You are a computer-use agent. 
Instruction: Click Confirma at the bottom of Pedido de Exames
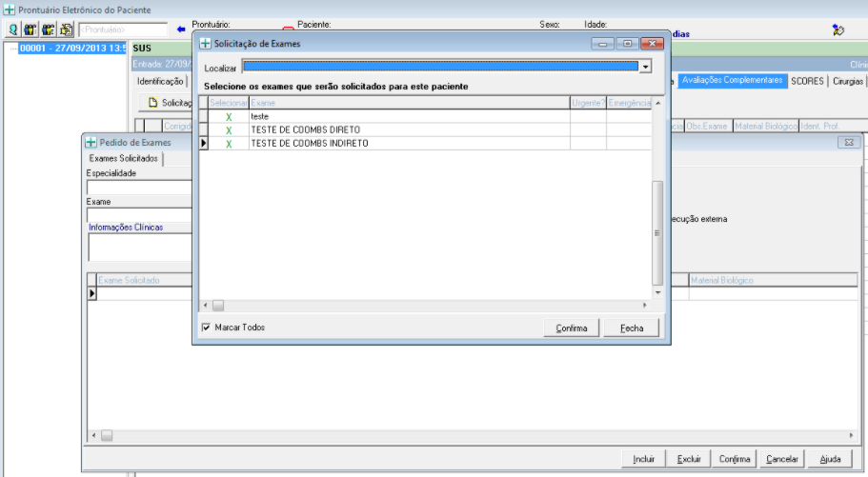735,459
